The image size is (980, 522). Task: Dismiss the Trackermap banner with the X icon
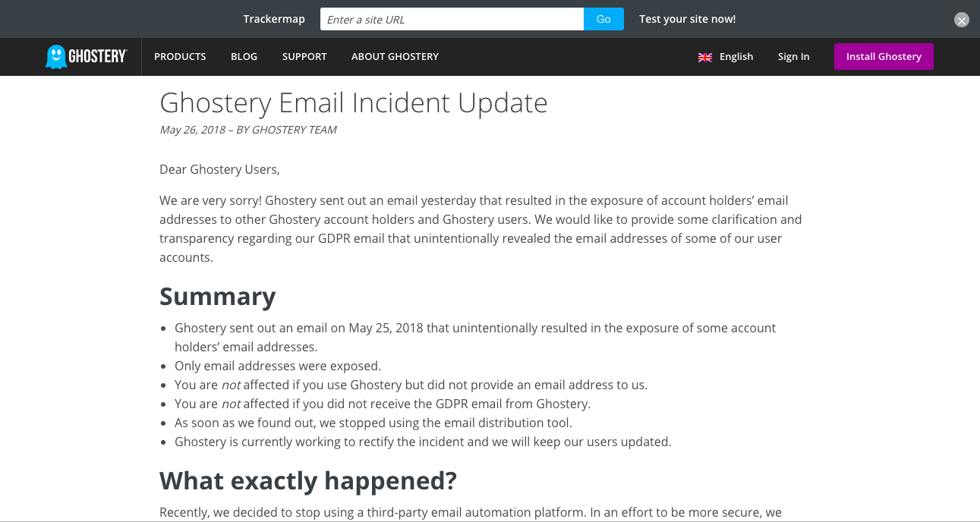[x=962, y=20]
